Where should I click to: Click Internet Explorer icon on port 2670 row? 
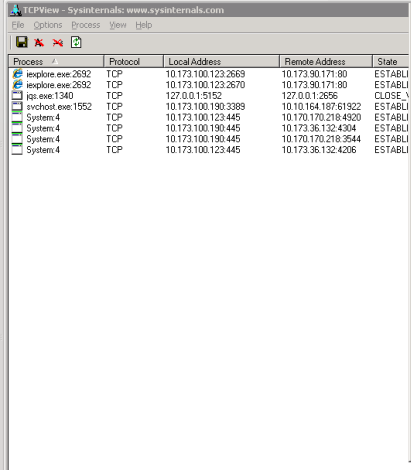(x=17, y=85)
